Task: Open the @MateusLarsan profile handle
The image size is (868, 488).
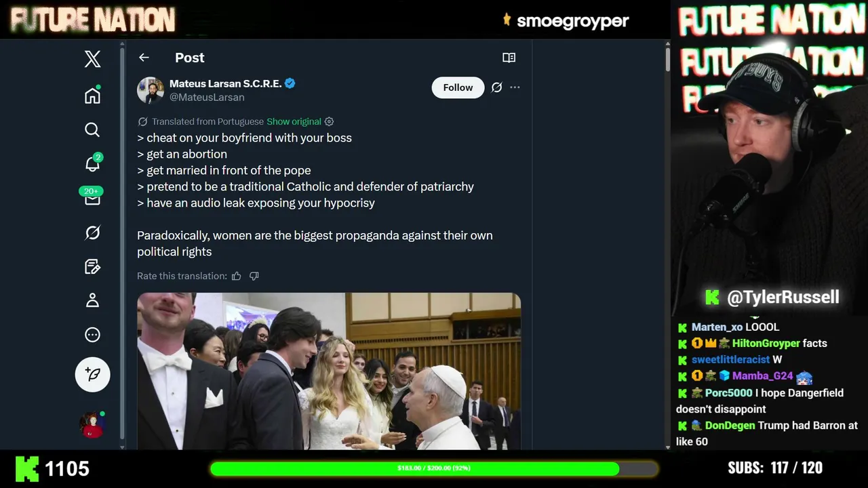Action: [207, 97]
